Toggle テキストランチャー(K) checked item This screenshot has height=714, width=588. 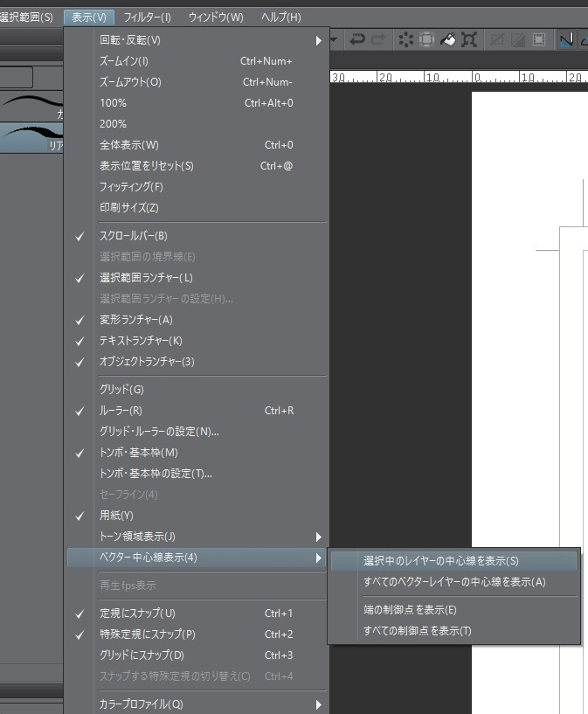pyautogui.click(x=197, y=341)
